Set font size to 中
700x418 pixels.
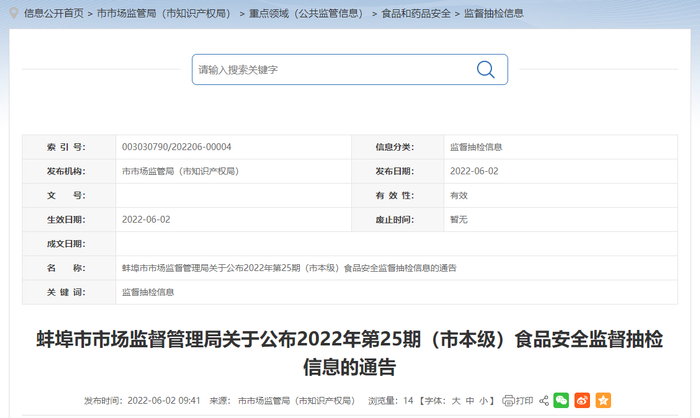(x=470, y=401)
